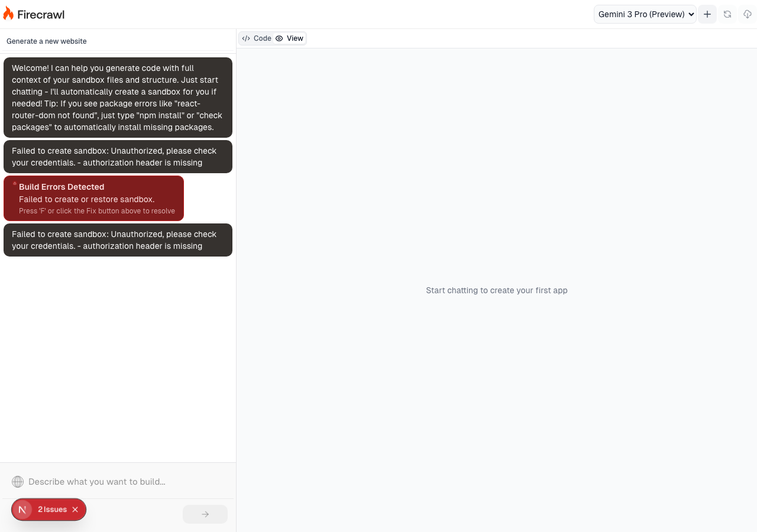Click the cloud download icon
Screen dimensions: 757x532
coord(748,14)
